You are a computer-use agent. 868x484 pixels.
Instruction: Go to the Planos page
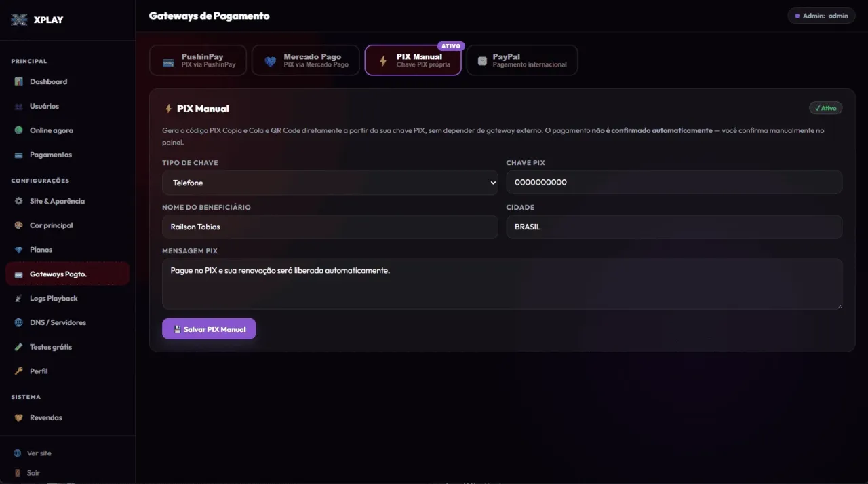pos(67,250)
